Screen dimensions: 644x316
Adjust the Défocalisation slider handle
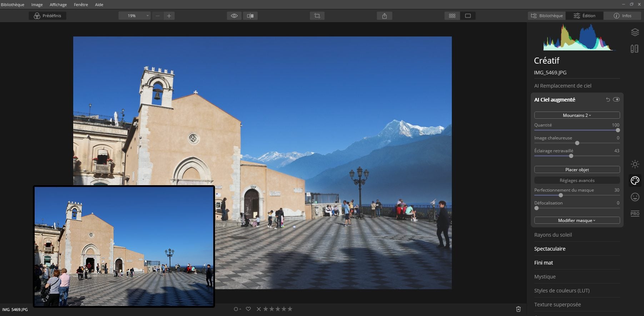536,208
